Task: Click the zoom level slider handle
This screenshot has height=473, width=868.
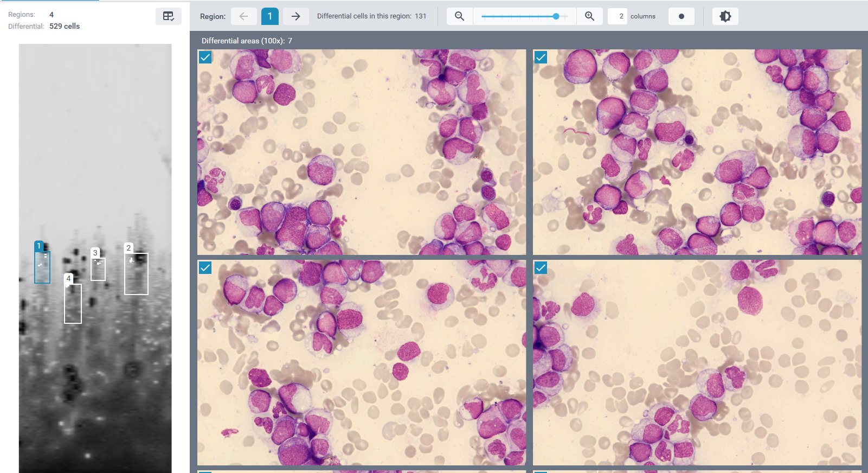Action: (x=556, y=16)
